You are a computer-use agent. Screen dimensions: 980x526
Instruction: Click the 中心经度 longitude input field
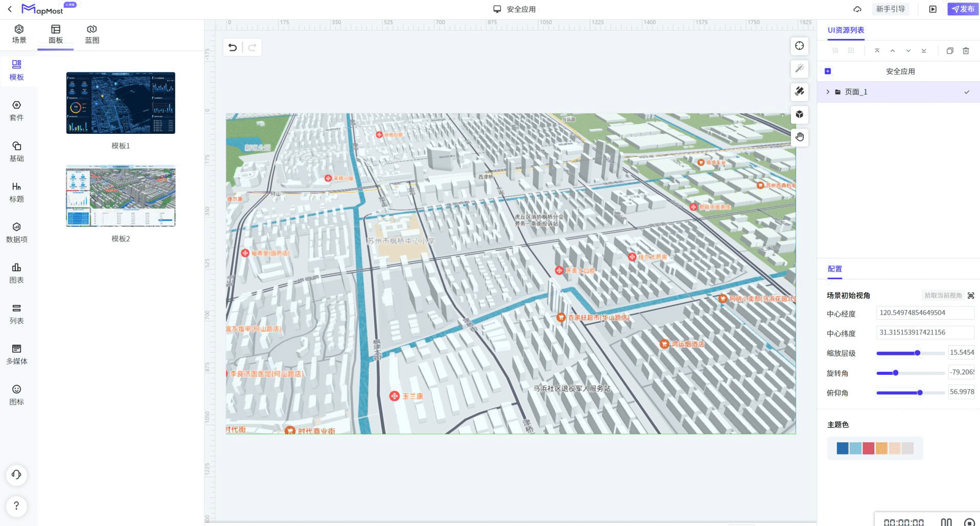(925, 313)
